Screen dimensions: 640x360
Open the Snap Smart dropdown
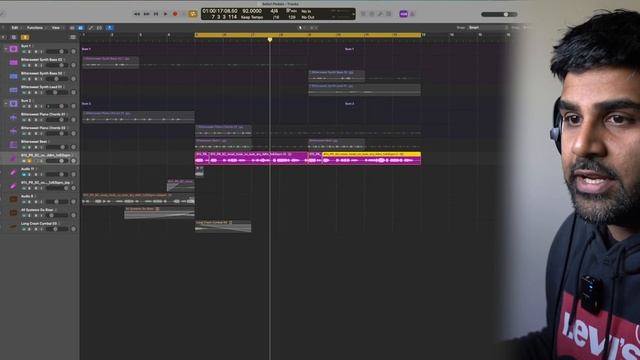point(488,28)
